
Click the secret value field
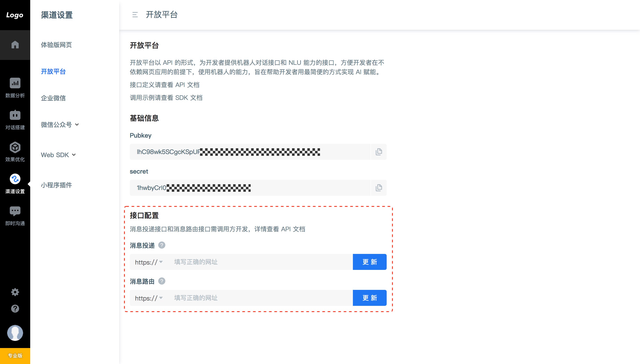tap(250, 188)
